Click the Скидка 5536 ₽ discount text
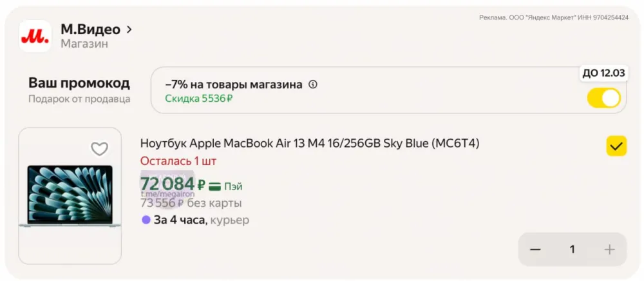Viewport: 644px width, 281px height. tap(198, 99)
